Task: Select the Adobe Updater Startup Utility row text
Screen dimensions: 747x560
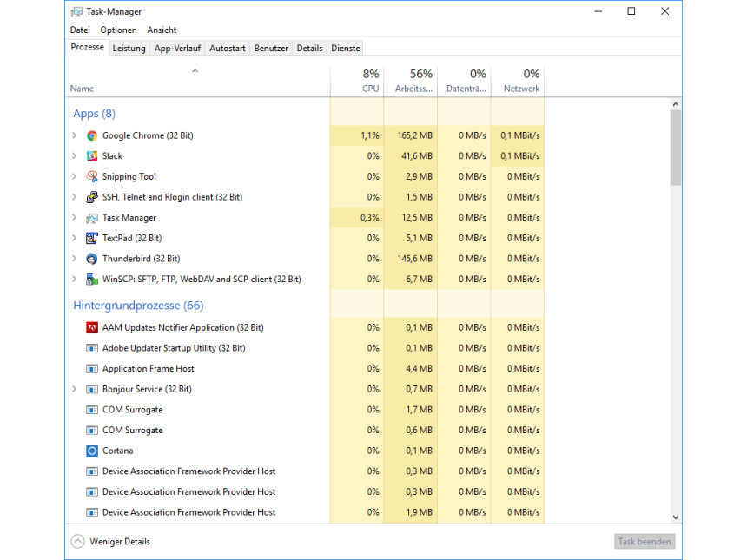Action: click(174, 348)
